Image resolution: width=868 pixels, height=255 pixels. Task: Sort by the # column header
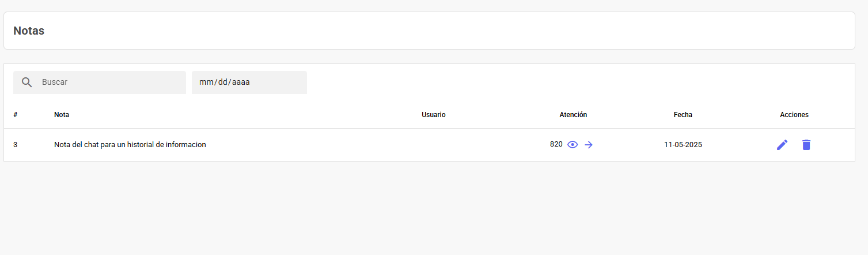coord(16,115)
